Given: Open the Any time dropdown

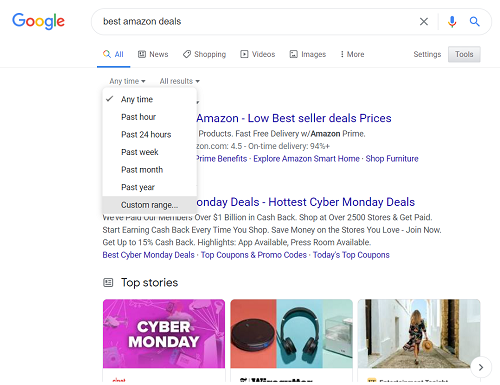Looking at the screenshot, I should [x=127, y=81].
